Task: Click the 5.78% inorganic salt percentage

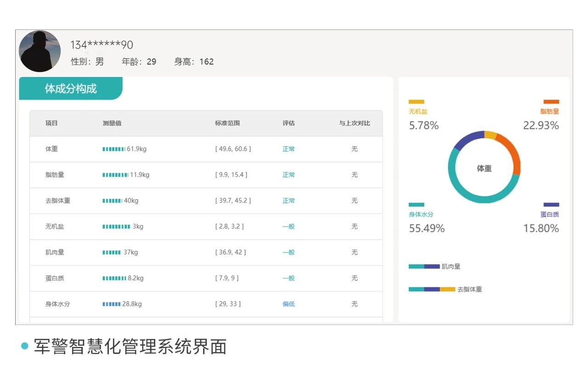Action: tap(424, 125)
